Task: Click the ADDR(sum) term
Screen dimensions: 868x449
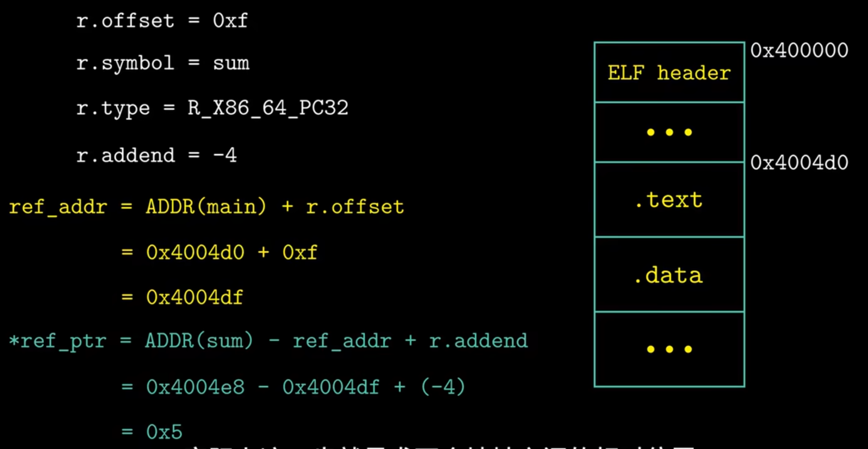Action: (199, 341)
